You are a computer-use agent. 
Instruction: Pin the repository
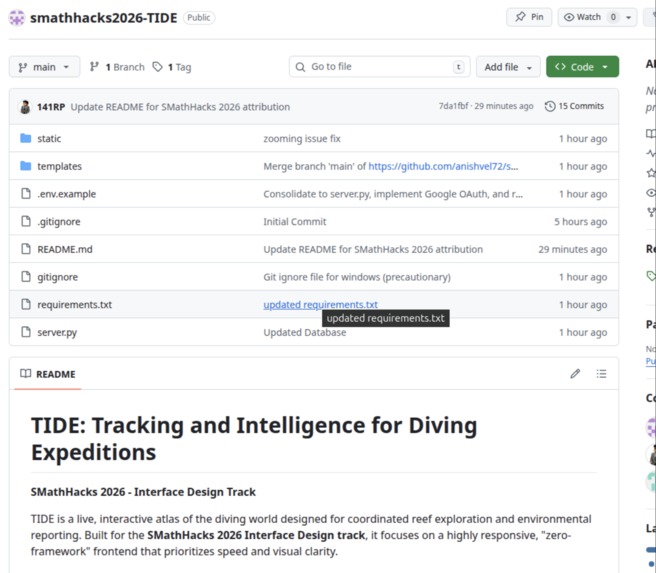tap(529, 17)
